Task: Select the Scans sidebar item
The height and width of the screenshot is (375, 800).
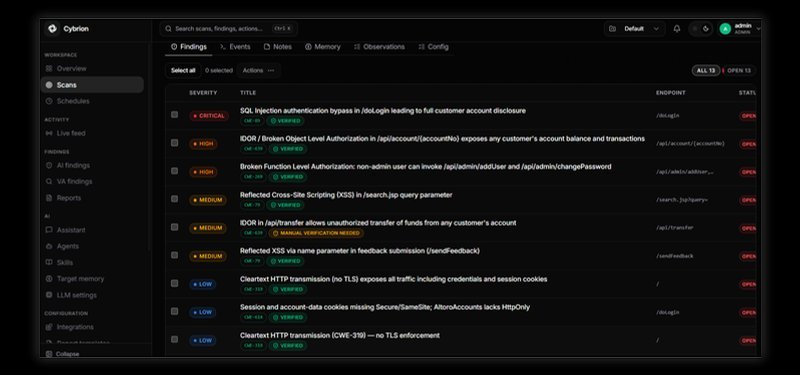Action: [x=92, y=85]
